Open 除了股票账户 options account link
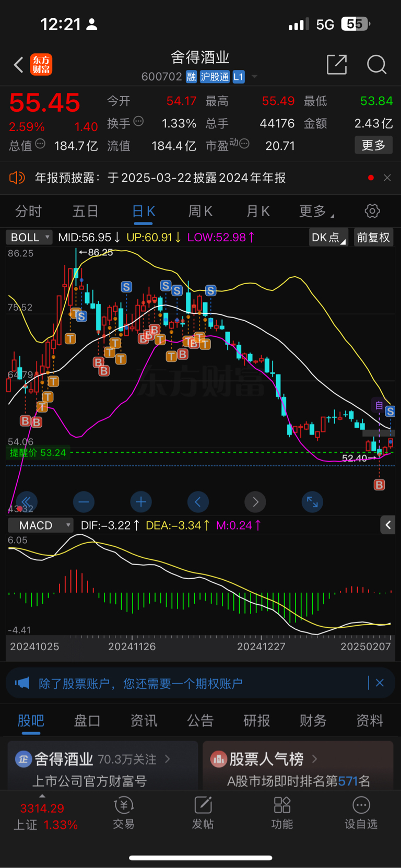The width and height of the screenshot is (401, 868). click(140, 683)
